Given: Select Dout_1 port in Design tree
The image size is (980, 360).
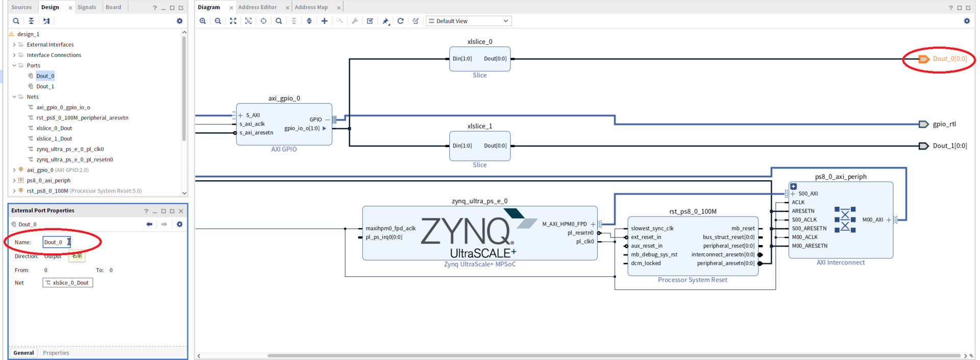Looking at the screenshot, I should (x=45, y=86).
